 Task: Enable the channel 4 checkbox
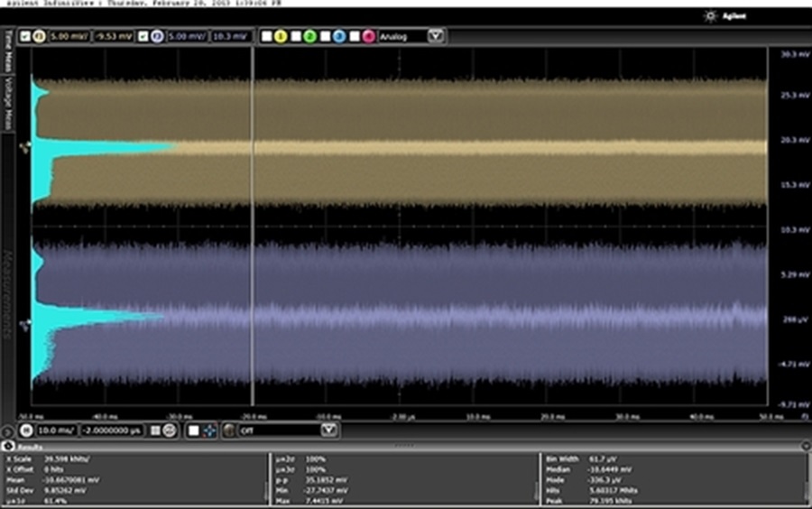click(355, 37)
